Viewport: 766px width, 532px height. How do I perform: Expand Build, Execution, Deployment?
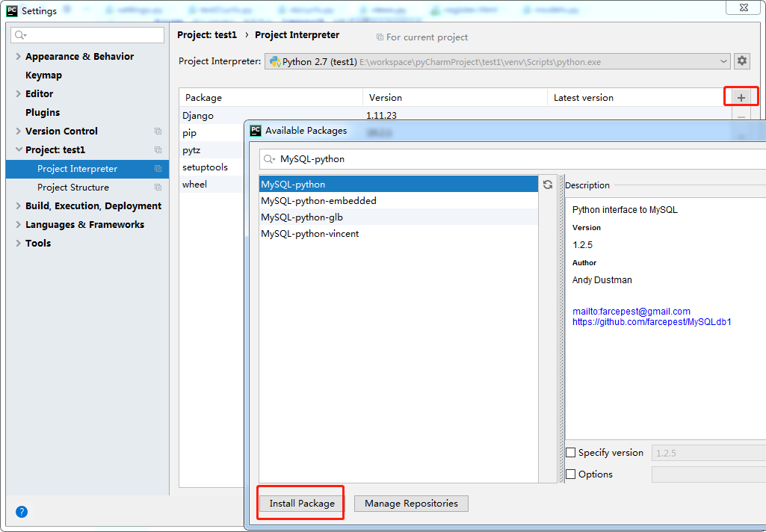coord(19,205)
